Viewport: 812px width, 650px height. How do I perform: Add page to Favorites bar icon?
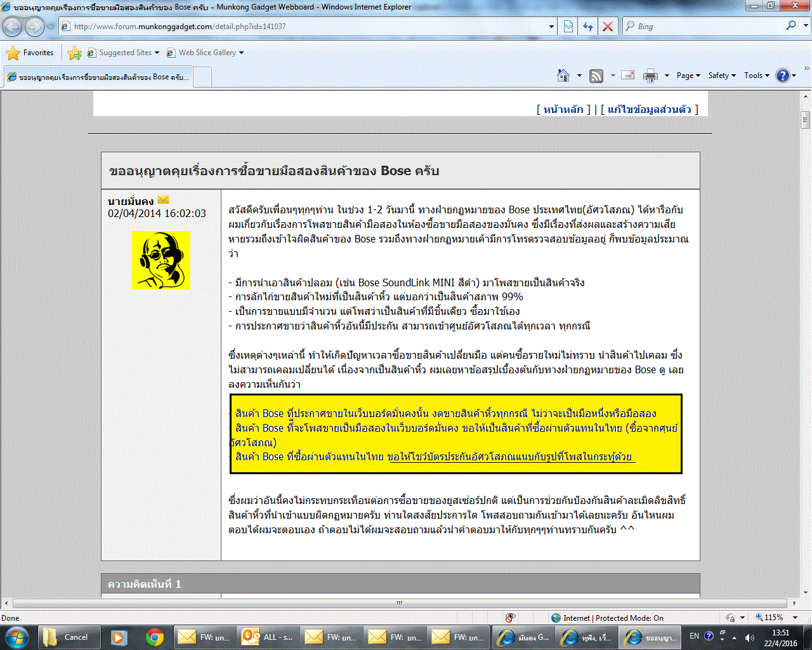(x=74, y=53)
